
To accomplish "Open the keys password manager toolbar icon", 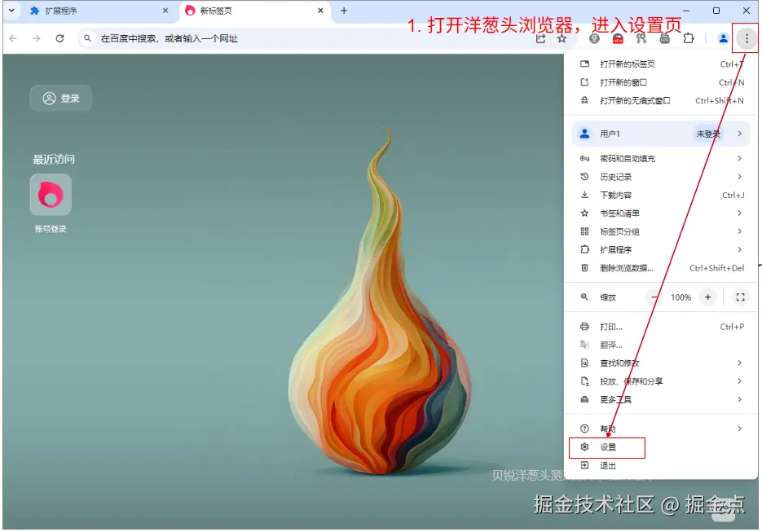I will [x=641, y=37].
